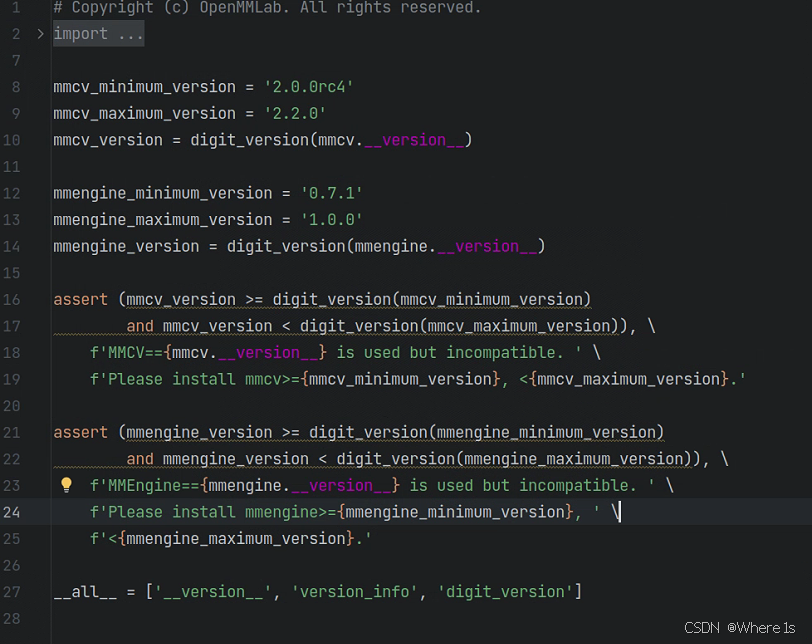
Task: Open the intention actions lightbulb on line 23
Action: point(66,484)
